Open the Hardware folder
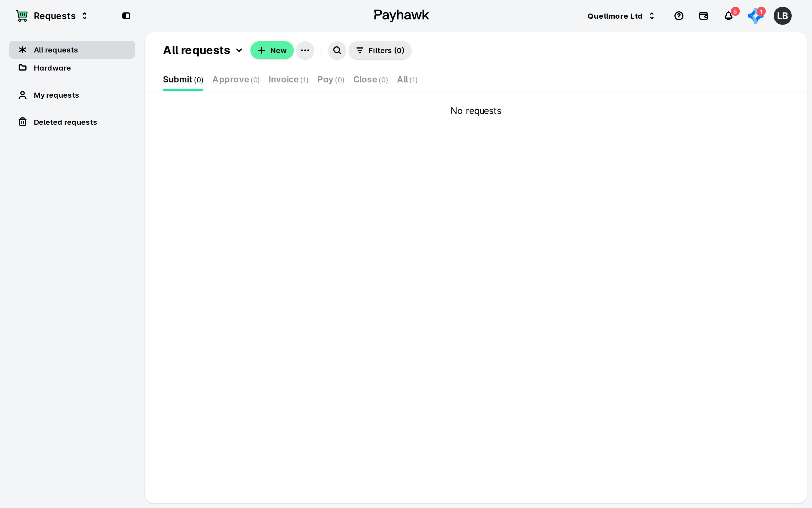The image size is (812, 508). (72, 68)
